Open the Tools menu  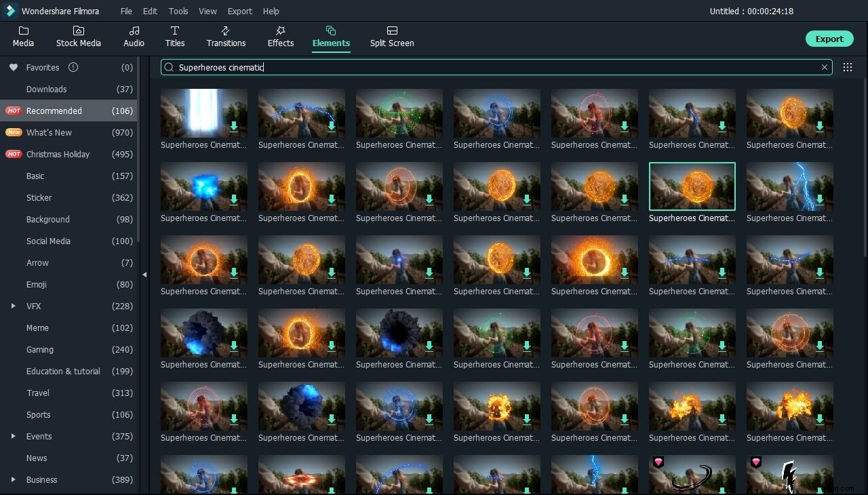pos(178,11)
